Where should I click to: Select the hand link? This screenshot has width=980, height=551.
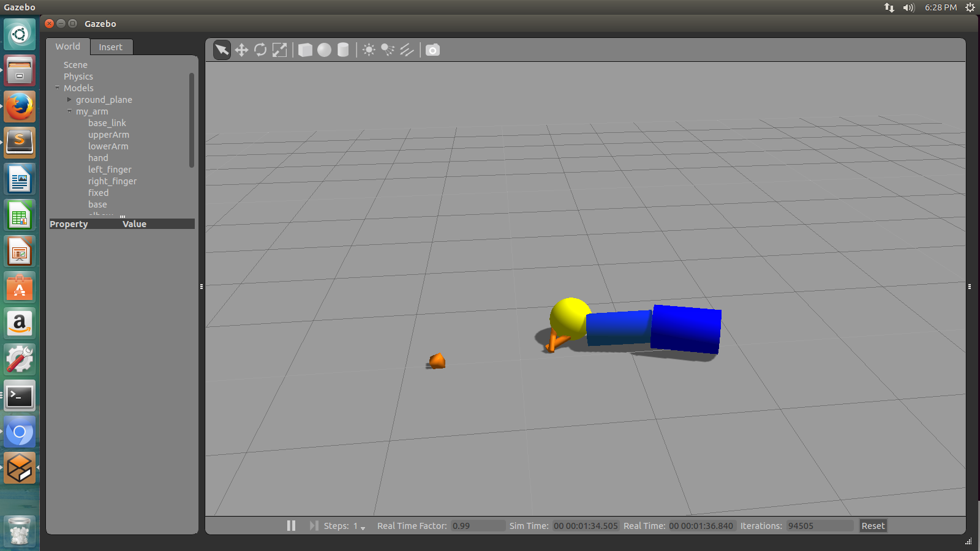coord(98,158)
